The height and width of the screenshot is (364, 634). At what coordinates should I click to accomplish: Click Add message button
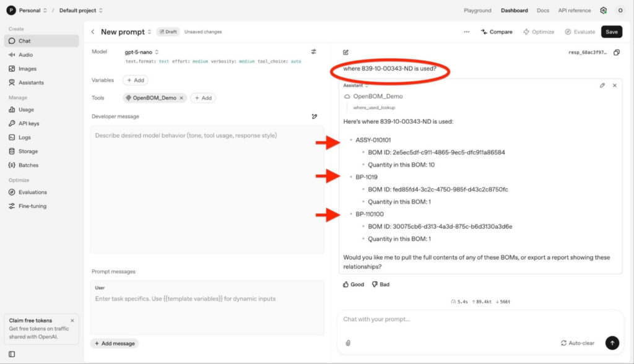coord(115,344)
